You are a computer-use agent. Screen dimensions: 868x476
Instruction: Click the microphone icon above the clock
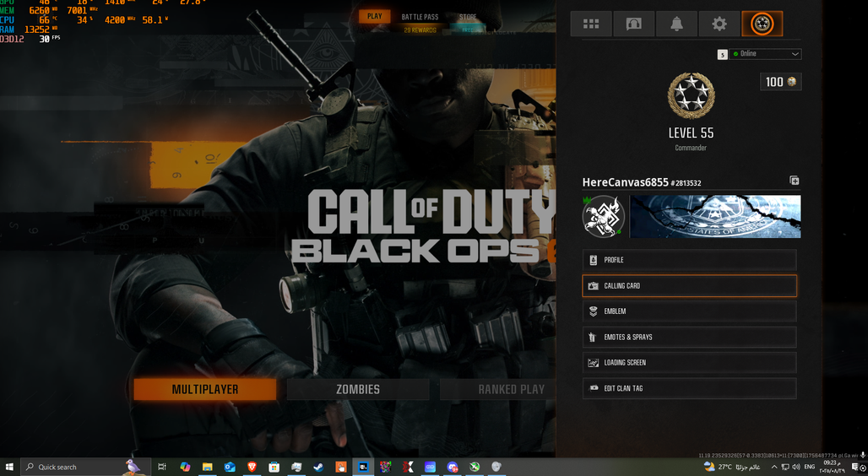click(862, 455)
